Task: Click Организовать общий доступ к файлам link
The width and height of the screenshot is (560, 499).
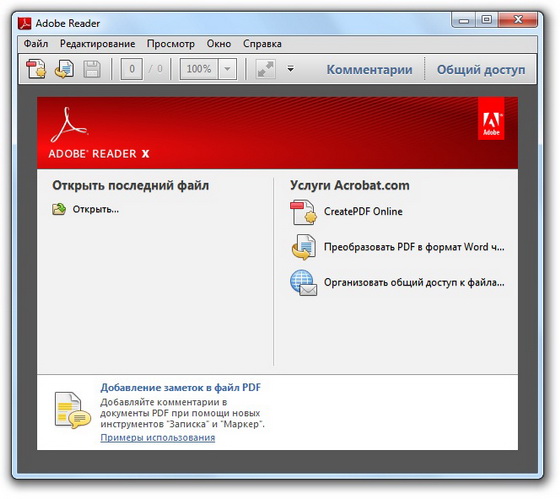Action: (x=414, y=283)
